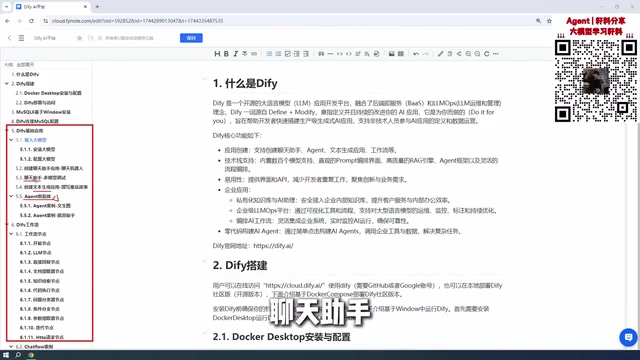640x360 pixels.
Task: Redo the last undone edit
Action: click(425, 54)
